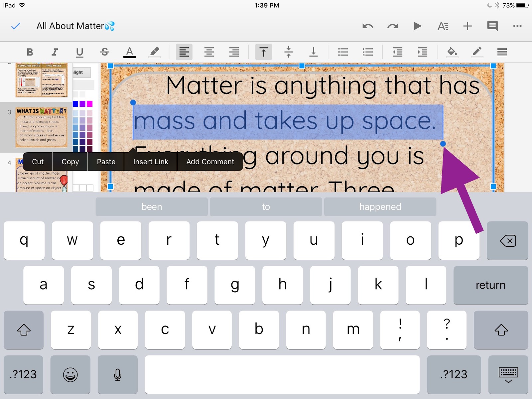Open the overflow menu with three dots
Screen dimensions: 532x399
point(517,26)
